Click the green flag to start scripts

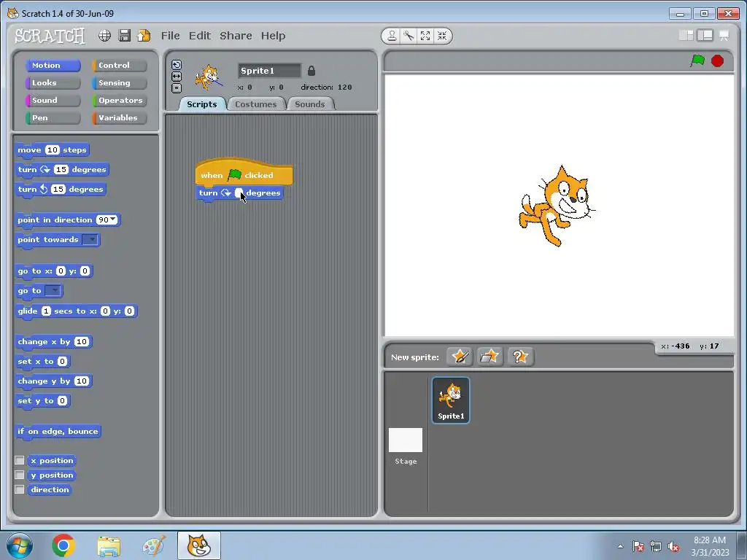pyautogui.click(x=698, y=61)
